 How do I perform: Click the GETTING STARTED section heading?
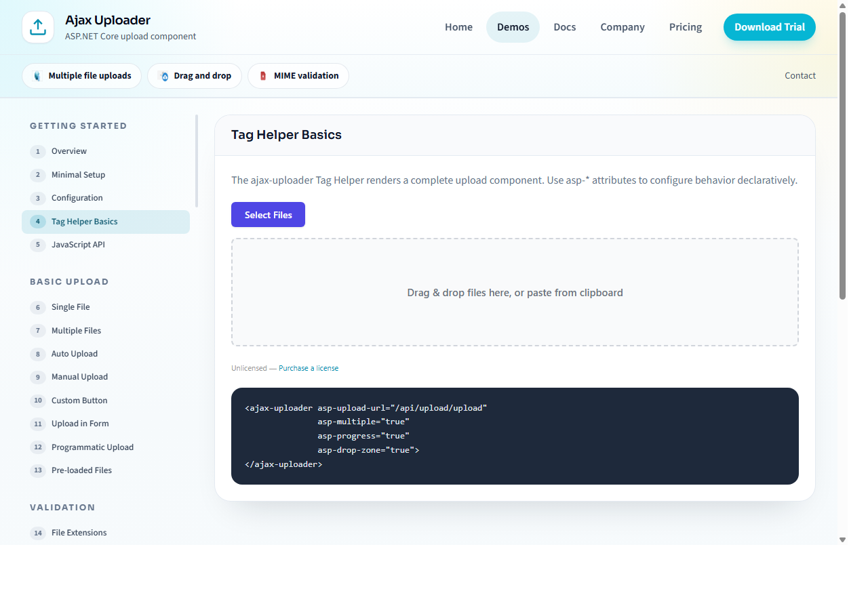coord(79,126)
